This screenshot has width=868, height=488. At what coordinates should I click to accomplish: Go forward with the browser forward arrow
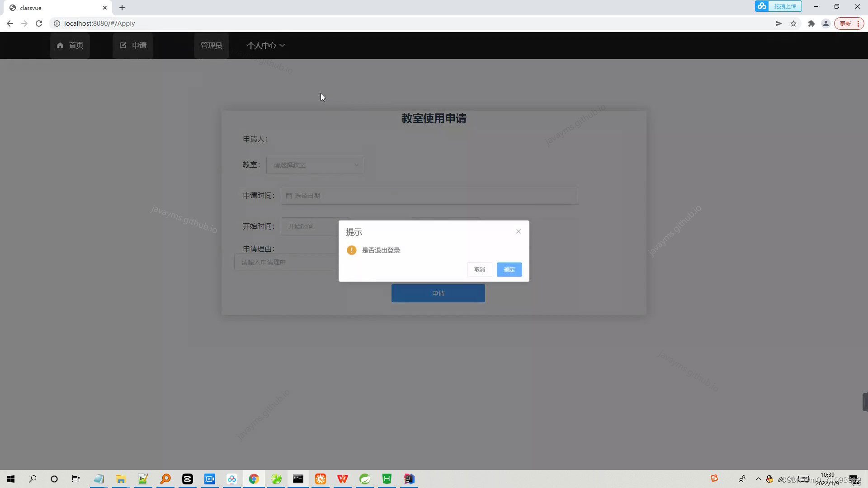[x=24, y=23]
